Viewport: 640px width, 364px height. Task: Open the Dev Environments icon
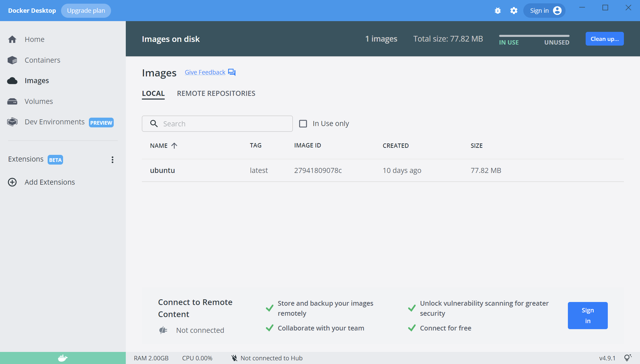[x=12, y=122]
